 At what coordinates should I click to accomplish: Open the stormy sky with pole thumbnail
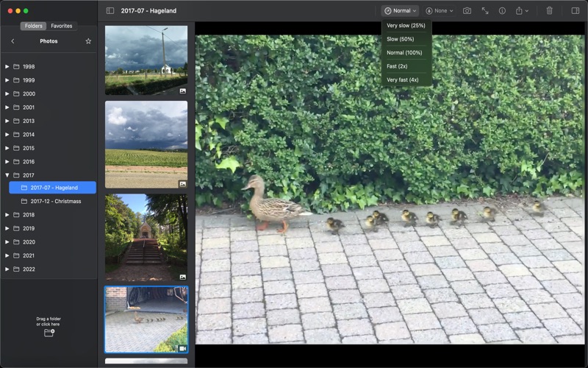tap(146, 60)
